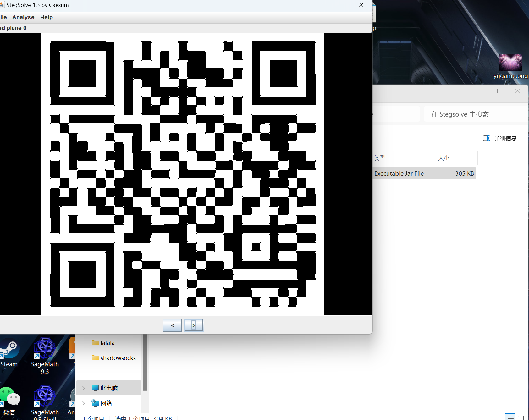Click the 此电脑 computer icon
This screenshot has width=529, height=420.
(x=95, y=388)
